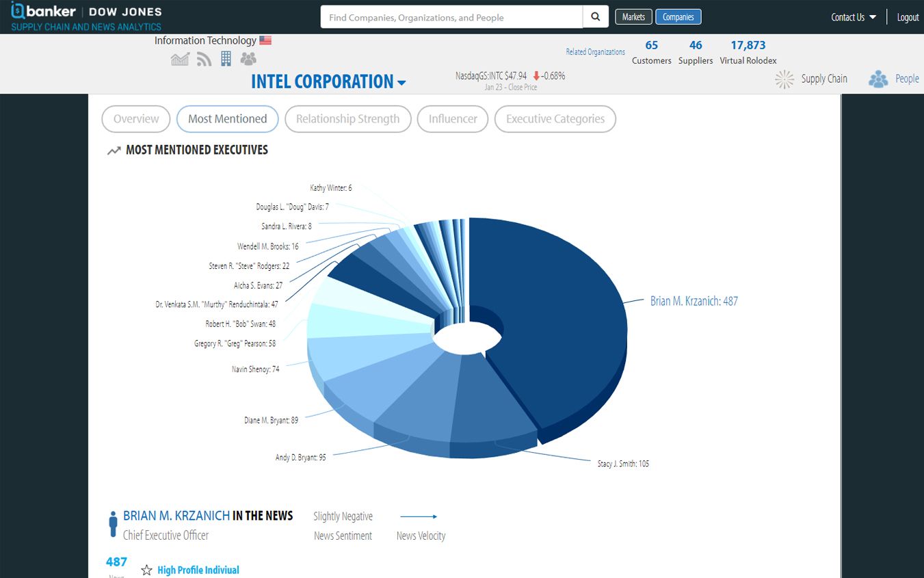Viewport: 924px width, 578px height.
Task: Click the Logout link
Action: click(x=908, y=17)
